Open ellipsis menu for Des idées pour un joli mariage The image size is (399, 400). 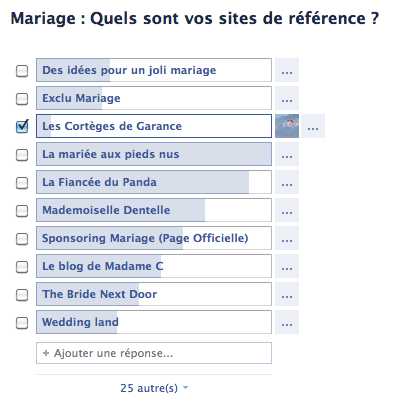point(287,70)
